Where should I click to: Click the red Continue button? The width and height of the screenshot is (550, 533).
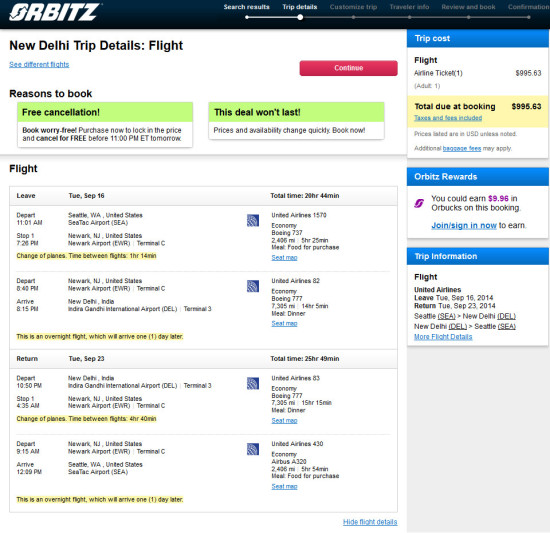pos(348,68)
